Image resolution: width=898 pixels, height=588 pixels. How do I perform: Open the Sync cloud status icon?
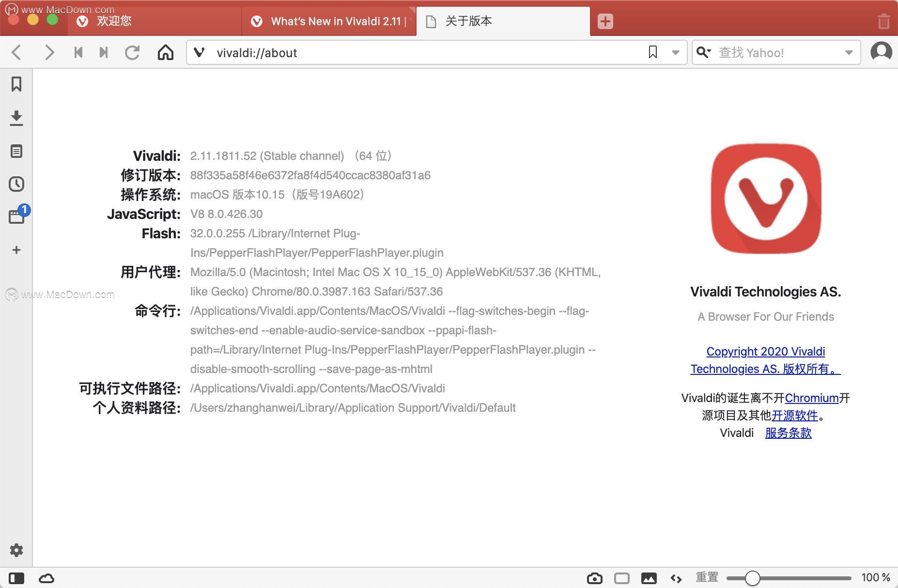[x=46, y=578]
